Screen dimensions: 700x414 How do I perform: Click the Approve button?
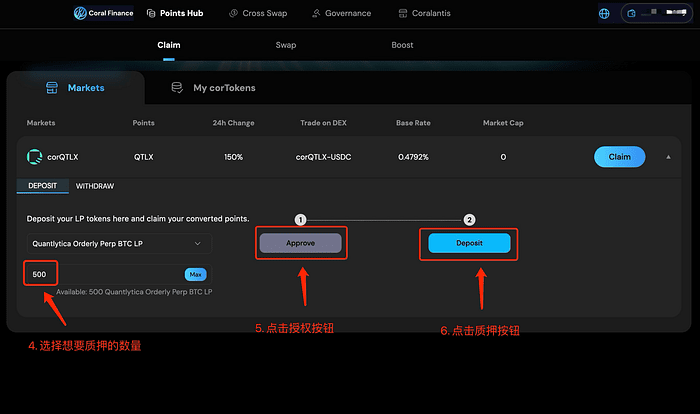[x=300, y=243]
